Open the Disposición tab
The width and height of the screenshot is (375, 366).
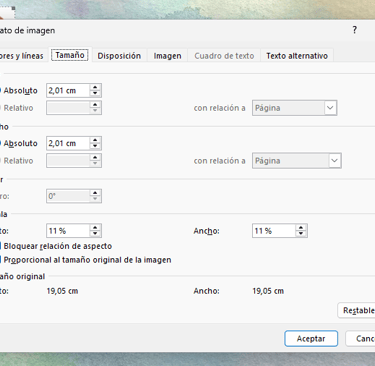[119, 56]
